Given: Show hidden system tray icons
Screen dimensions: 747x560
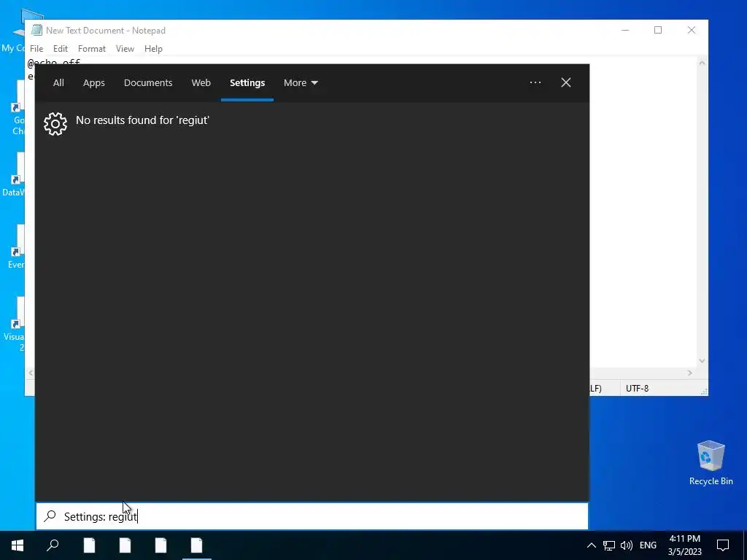Looking at the screenshot, I should pos(591,545).
